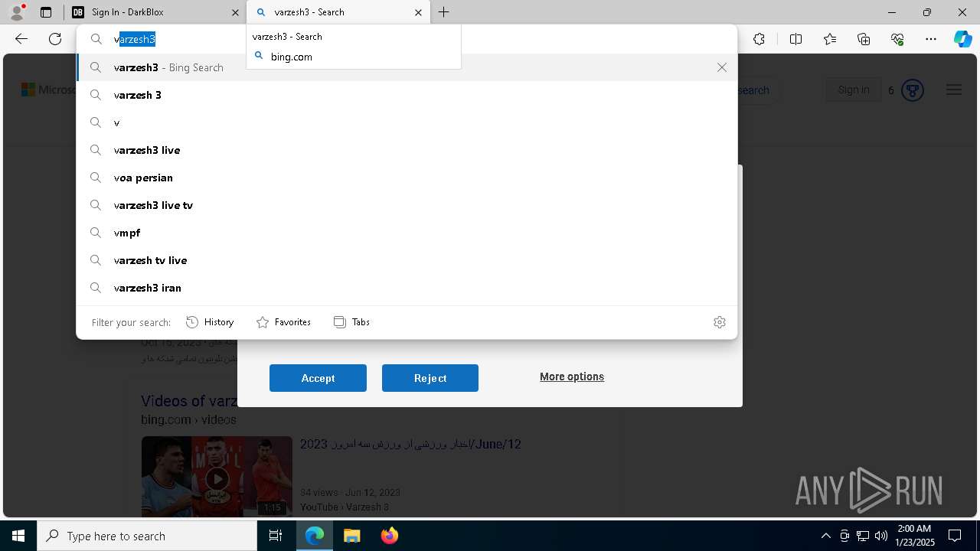Open the More options link
980x551 pixels.
pos(572,377)
